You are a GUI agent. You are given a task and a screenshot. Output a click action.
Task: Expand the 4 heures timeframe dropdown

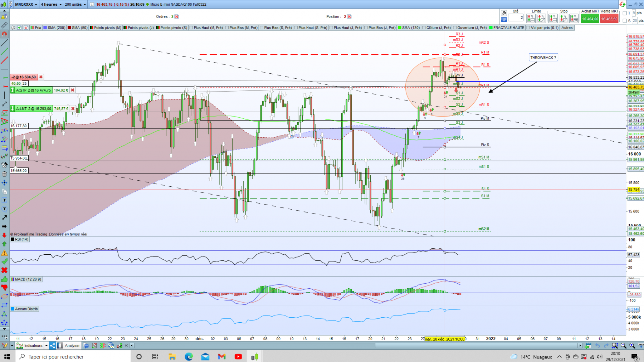pyautogui.click(x=50, y=4)
